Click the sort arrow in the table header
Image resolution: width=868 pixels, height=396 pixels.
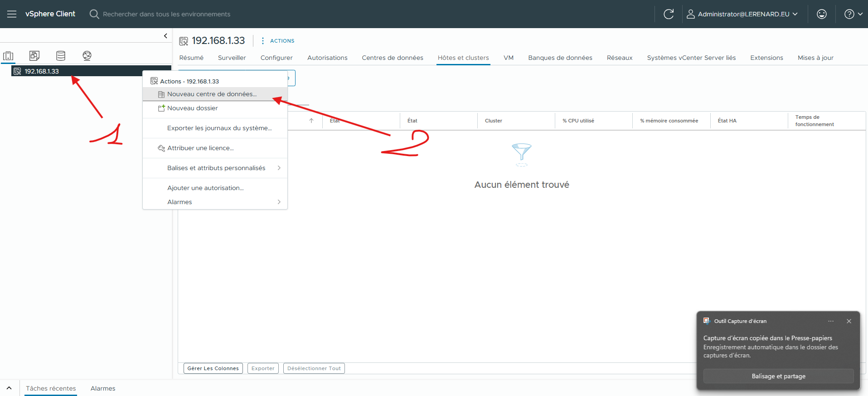pos(311,121)
